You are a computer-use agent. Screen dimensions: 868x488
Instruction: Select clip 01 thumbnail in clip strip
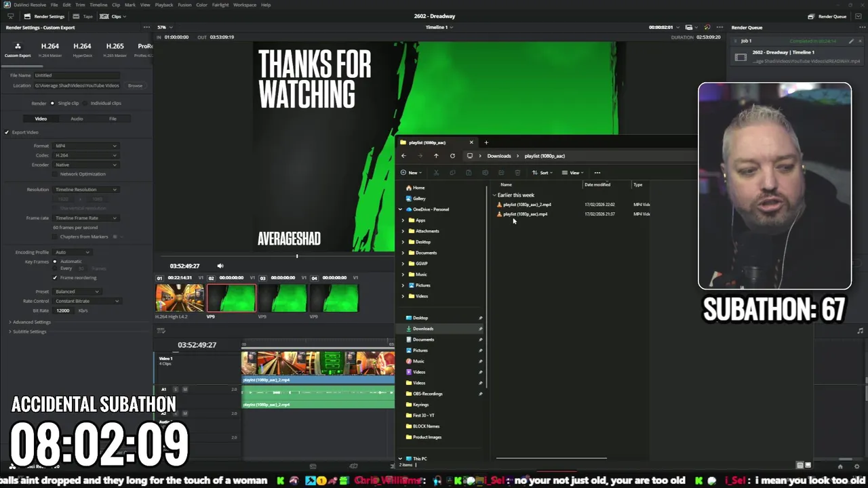[x=180, y=298]
